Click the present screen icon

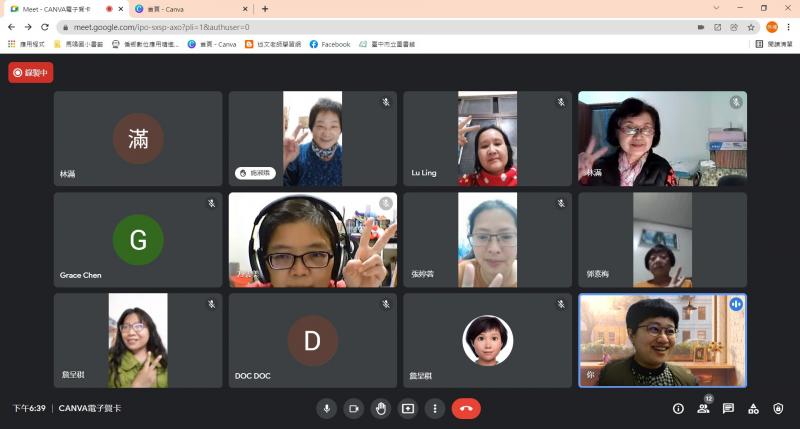[x=407, y=408]
